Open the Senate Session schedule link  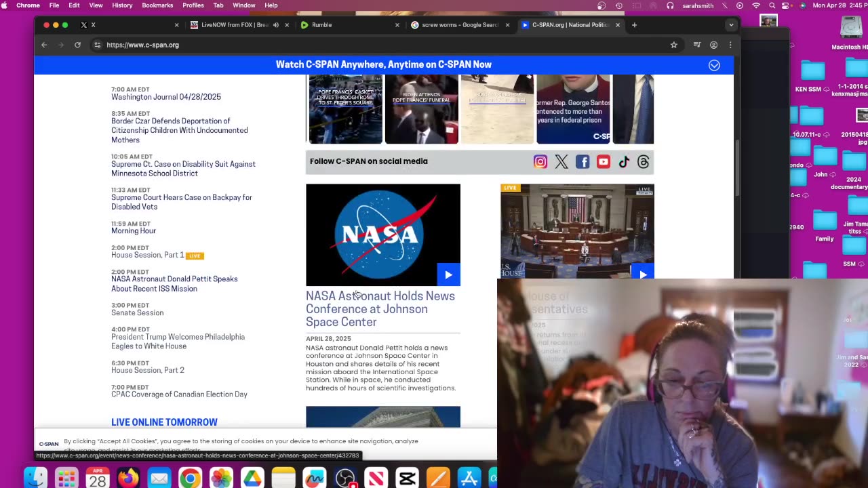tap(138, 313)
